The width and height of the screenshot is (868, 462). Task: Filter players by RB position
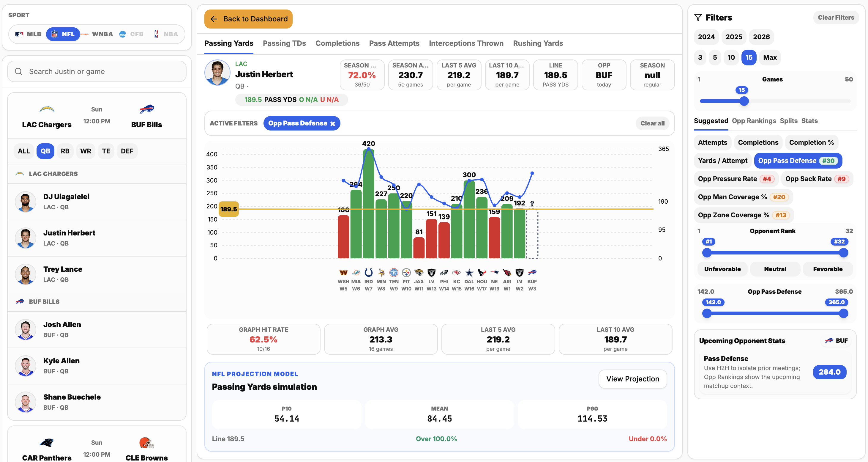pos(65,151)
